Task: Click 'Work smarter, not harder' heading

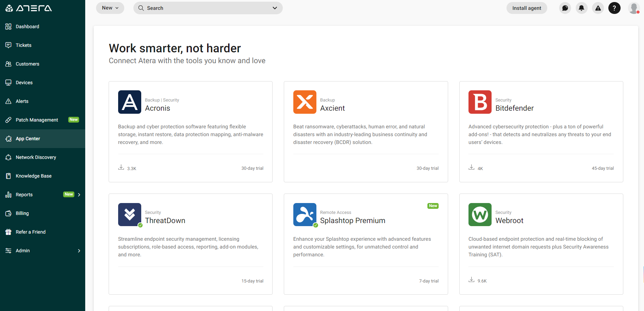Action: 175,48
